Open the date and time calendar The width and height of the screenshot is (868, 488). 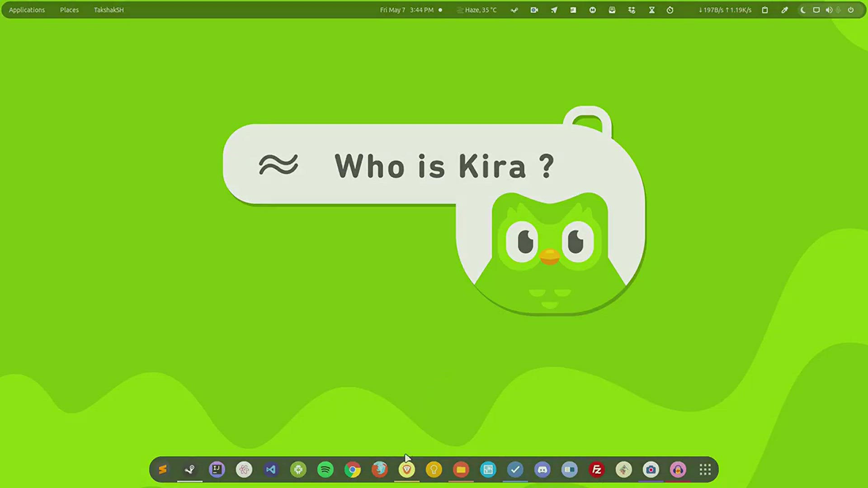pyautogui.click(x=407, y=10)
